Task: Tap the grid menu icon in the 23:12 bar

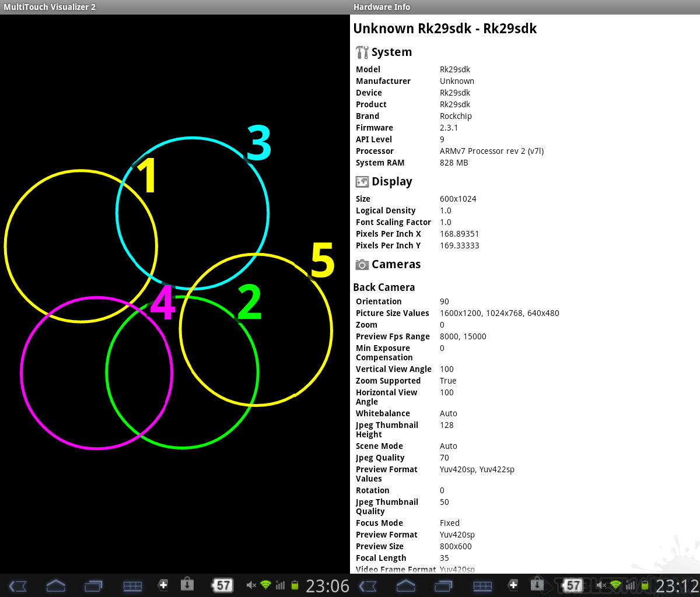Action: tap(482, 586)
